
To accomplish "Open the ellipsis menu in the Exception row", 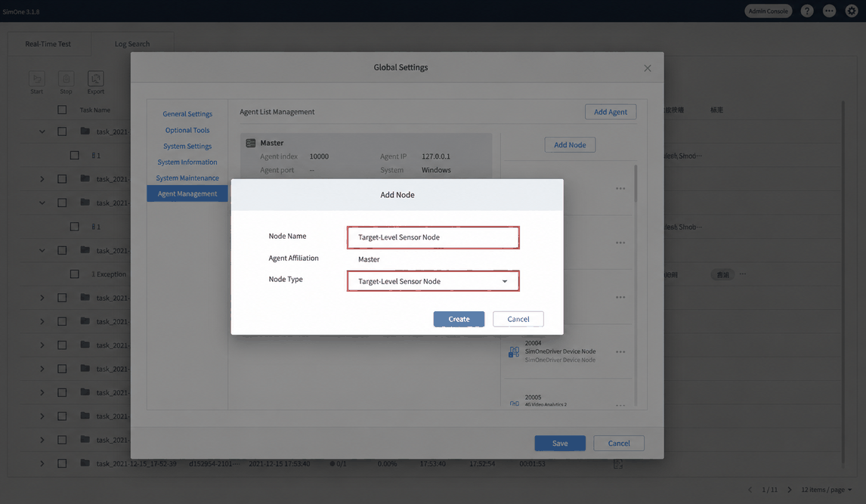I will pyautogui.click(x=742, y=274).
